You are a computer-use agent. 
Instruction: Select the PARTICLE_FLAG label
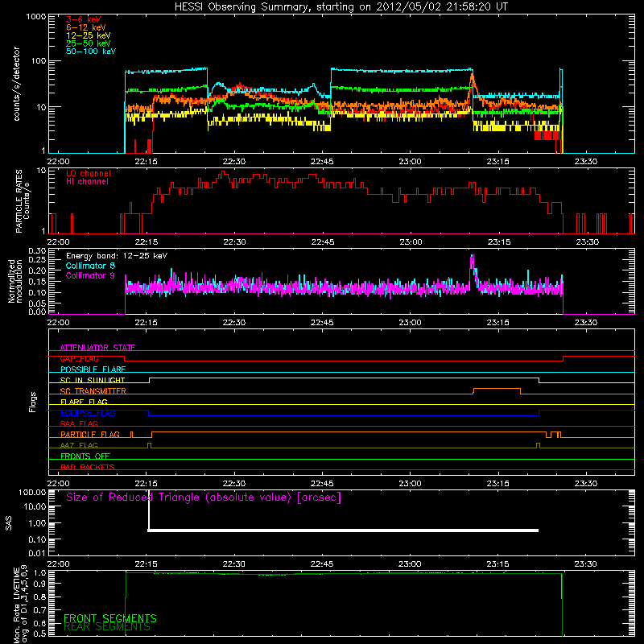point(90,435)
